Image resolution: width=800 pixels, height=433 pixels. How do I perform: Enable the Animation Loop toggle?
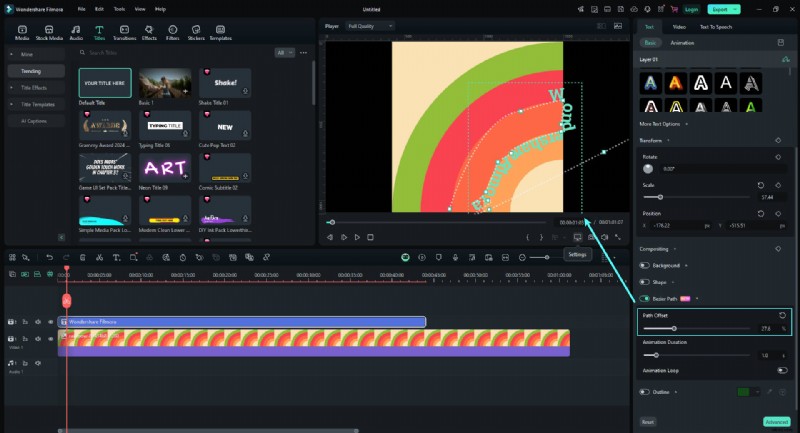pyautogui.click(x=781, y=370)
